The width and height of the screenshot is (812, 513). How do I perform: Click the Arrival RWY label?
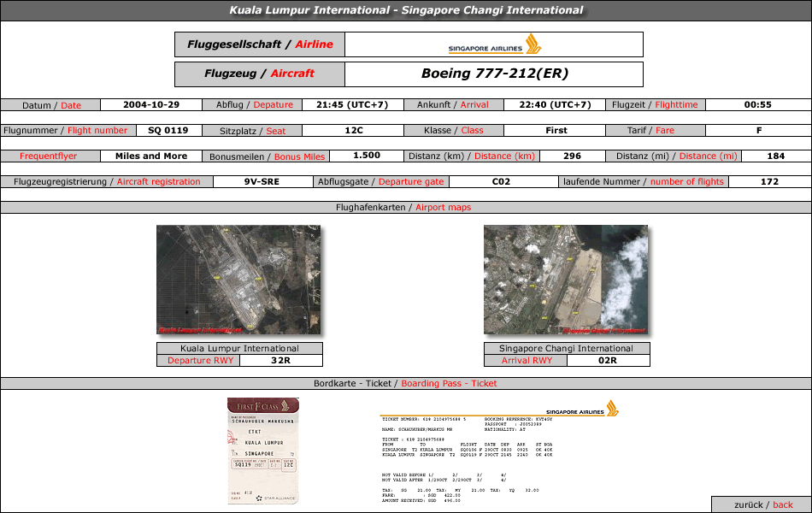526,361
